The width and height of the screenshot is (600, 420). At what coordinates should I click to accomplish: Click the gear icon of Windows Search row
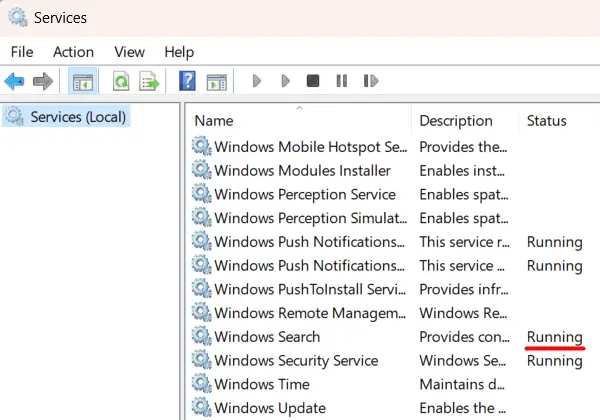click(201, 336)
